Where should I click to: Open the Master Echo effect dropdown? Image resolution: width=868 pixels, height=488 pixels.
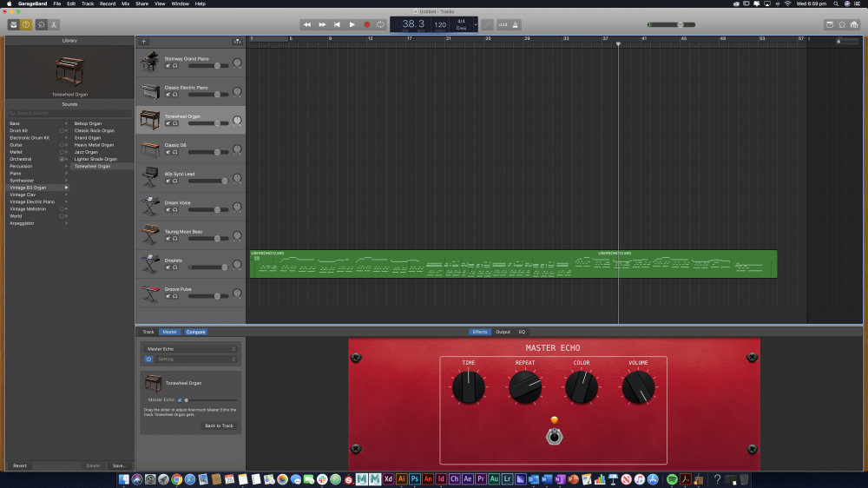(191, 349)
